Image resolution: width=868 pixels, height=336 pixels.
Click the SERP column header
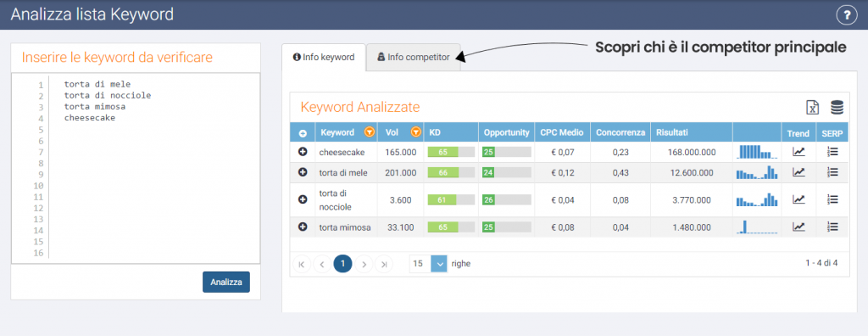pos(832,132)
